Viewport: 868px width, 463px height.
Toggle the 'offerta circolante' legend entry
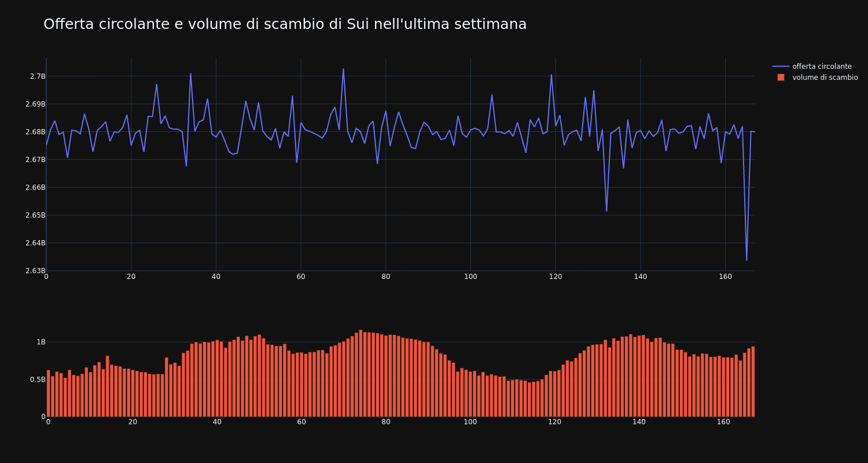(815, 67)
